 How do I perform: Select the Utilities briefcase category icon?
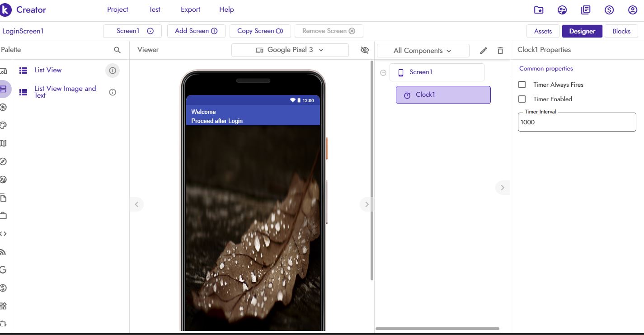(4, 216)
